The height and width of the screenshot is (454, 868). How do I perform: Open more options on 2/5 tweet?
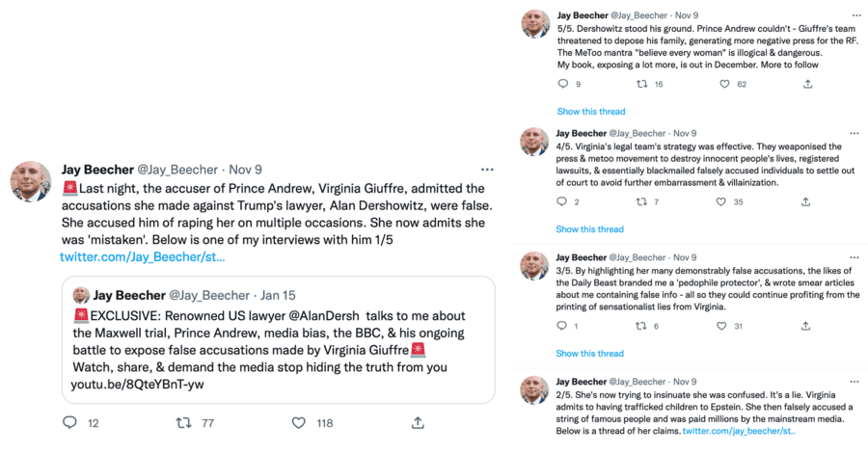click(855, 381)
